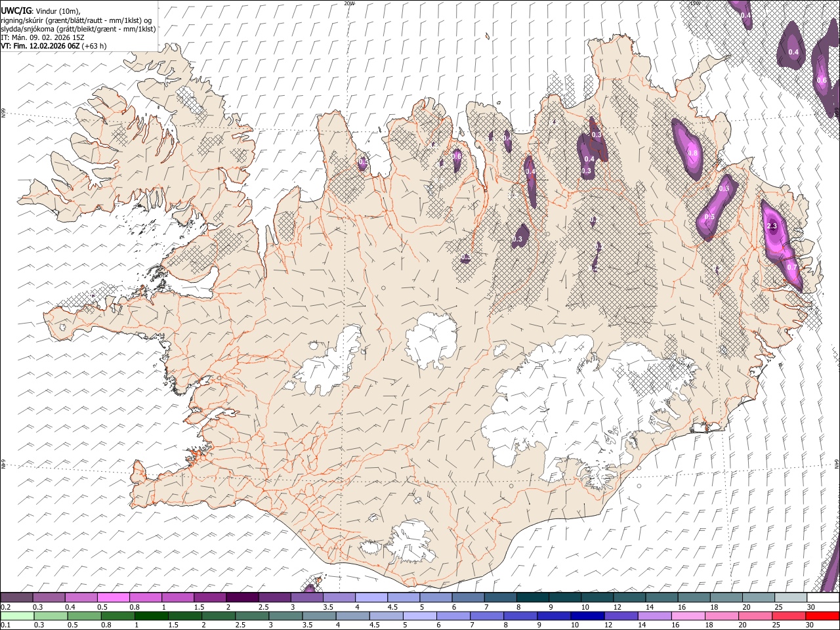Screen dimensions: 840x630
Task: Click the "0.1" label under the rain-scale swatches
Action: click(x=6, y=625)
